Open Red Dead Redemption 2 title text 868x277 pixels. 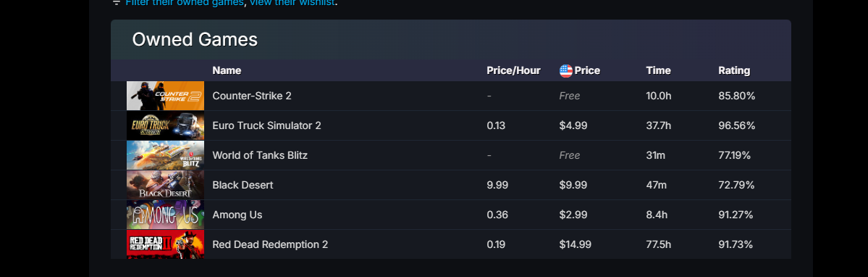[x=270, y=244]
